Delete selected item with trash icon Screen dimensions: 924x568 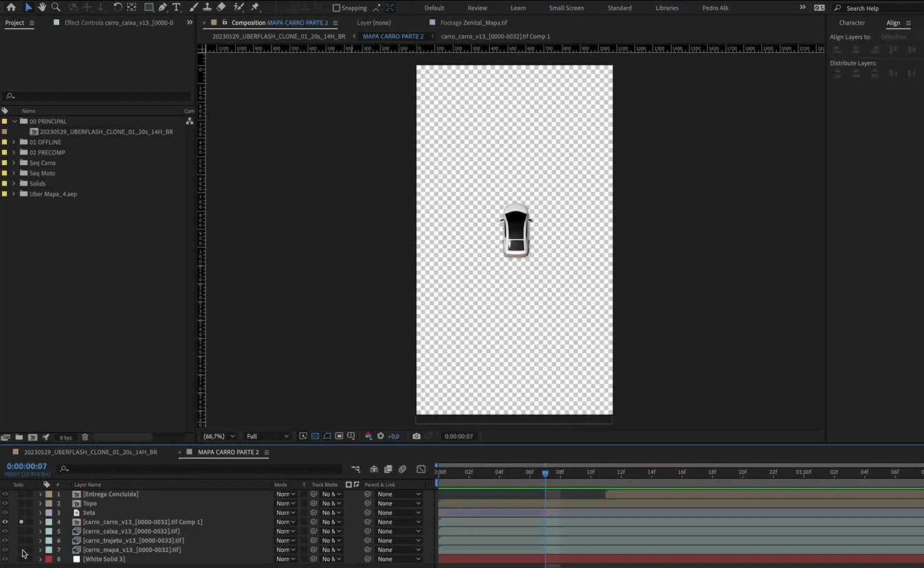(85, 437)
